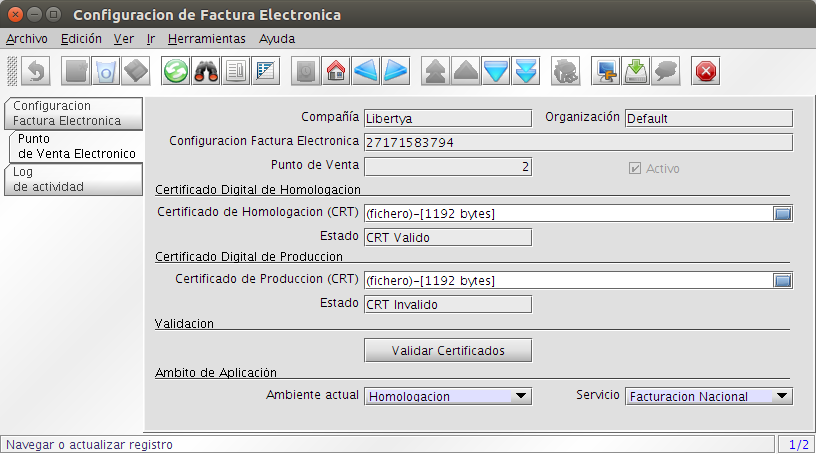Click the green Refresh icon
This screenshot has height=454, width=816.
[x=176, y=71]
